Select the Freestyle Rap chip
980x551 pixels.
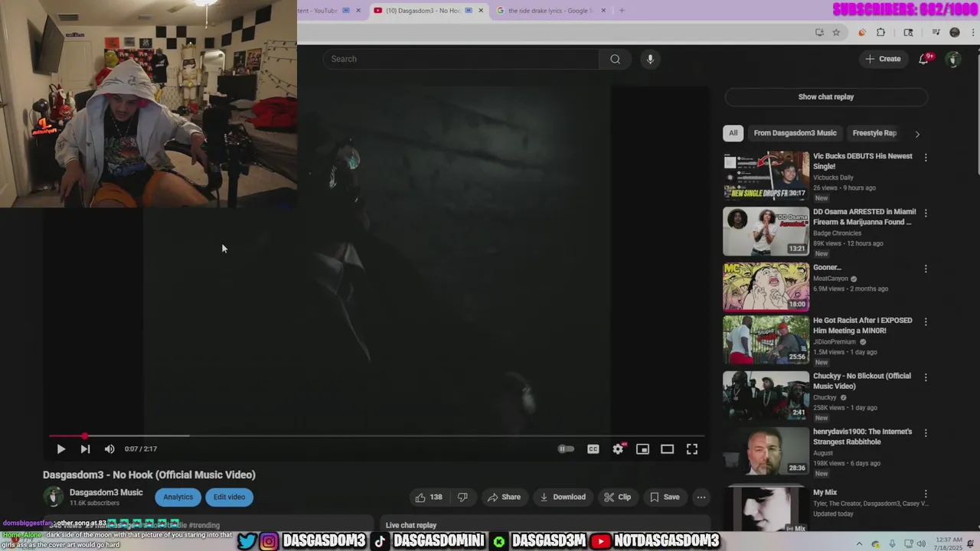(874, 133)
